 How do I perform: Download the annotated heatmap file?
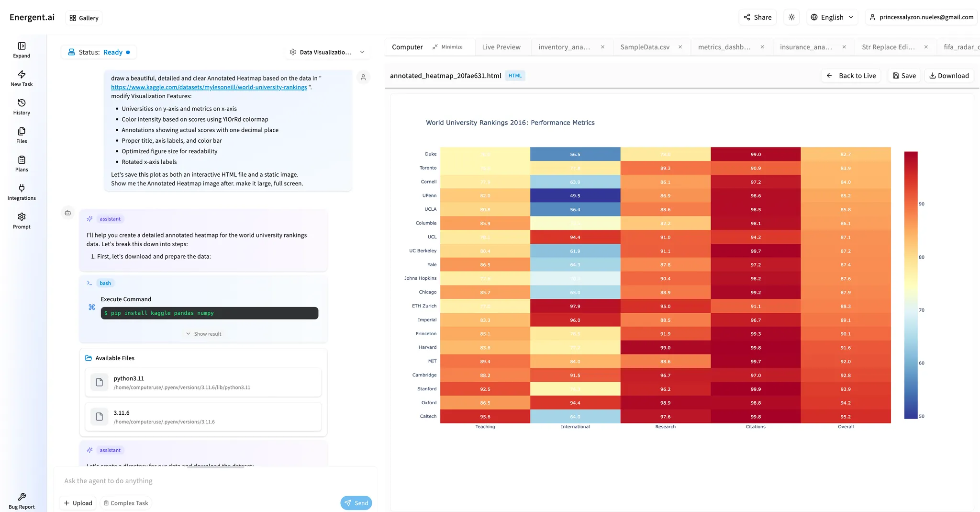pos(949,75)
